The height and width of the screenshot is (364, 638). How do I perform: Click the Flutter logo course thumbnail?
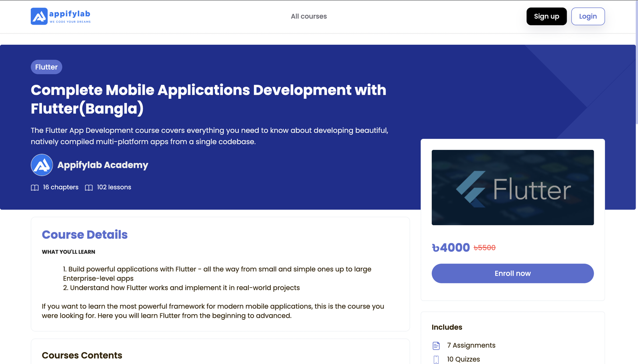[512, 187]
